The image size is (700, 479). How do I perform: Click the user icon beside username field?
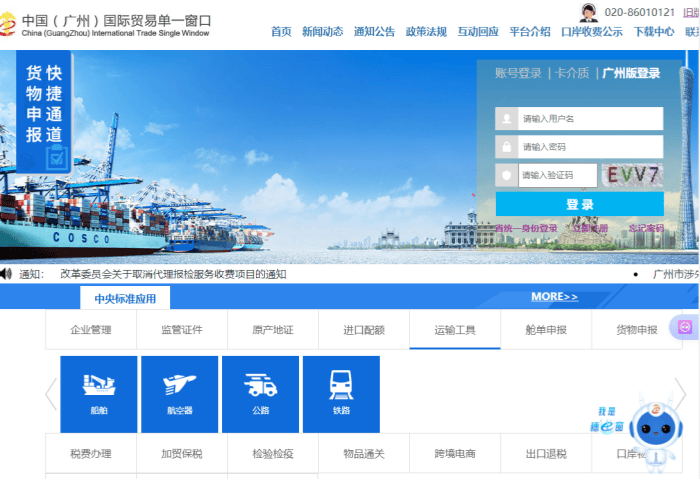507,119
